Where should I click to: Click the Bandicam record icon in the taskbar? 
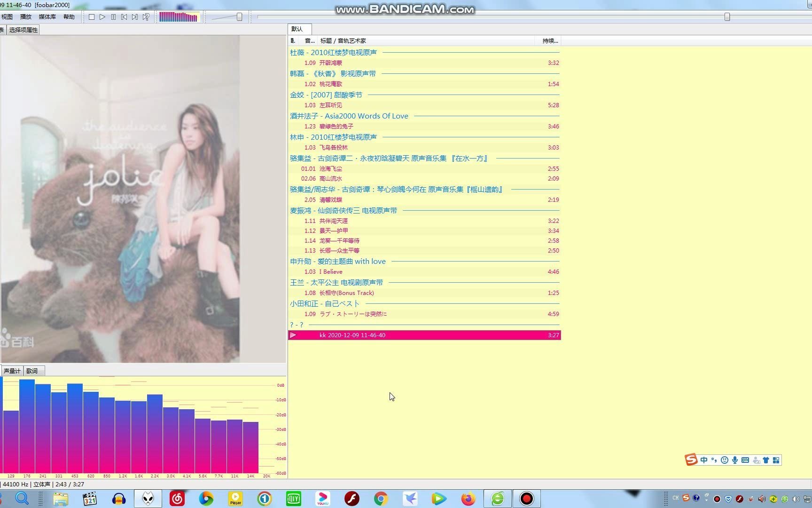click(527, 499)
